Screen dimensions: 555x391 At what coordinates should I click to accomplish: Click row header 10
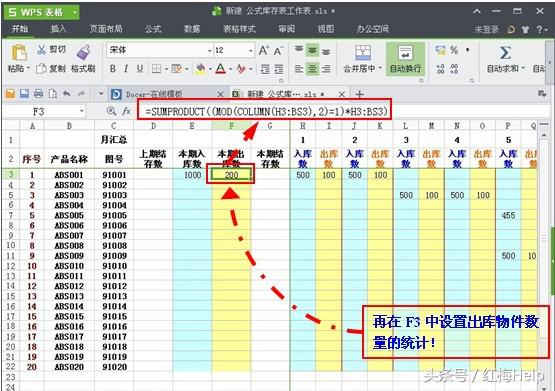(11, 246)
